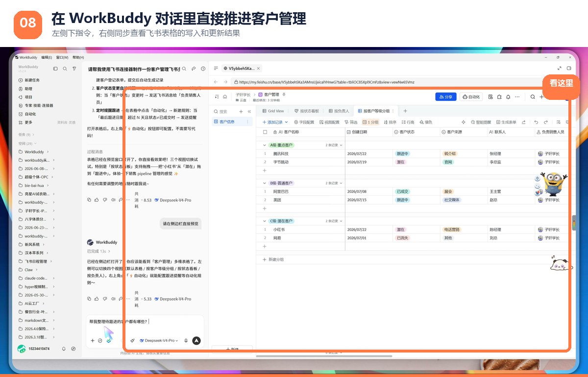The image size is (588, 377).
Task: Click the magic wand enhance icon in input
Action: [x=132, y=340]
